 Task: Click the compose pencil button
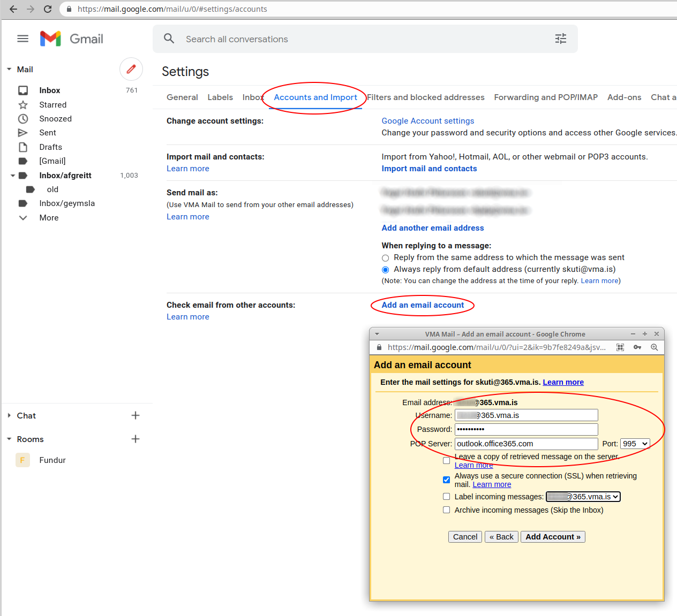click(x=131, y=69)
